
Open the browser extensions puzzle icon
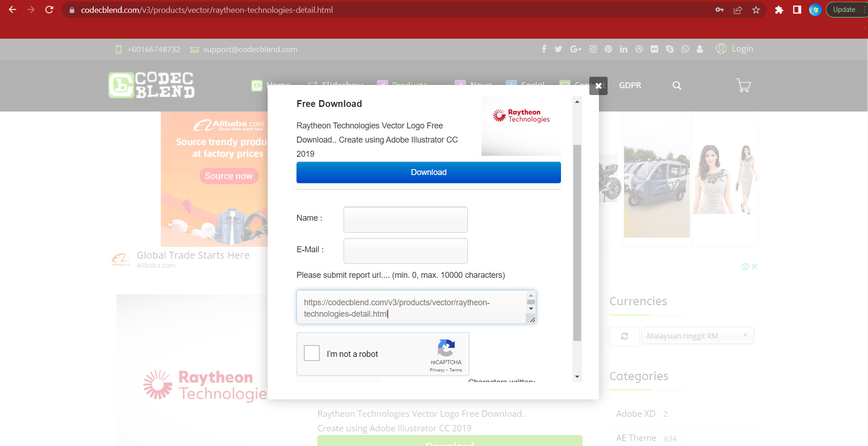pos(779,10)
